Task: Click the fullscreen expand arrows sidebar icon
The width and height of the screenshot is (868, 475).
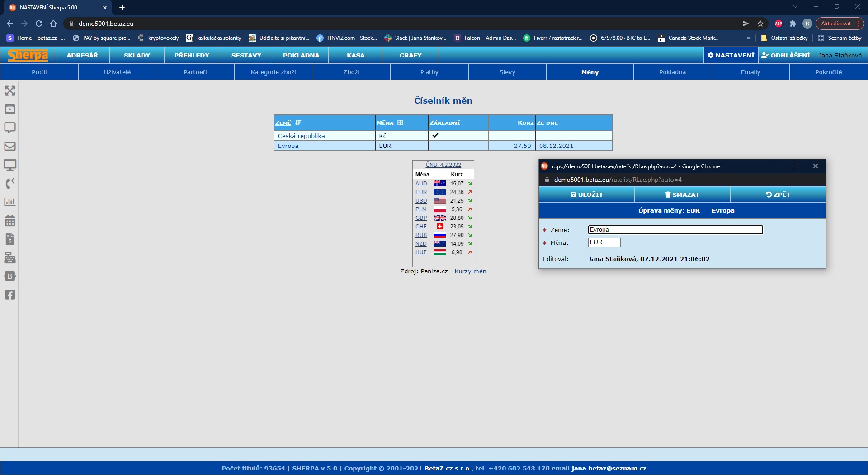Action: pyautogui.click(x=10, y=91)
